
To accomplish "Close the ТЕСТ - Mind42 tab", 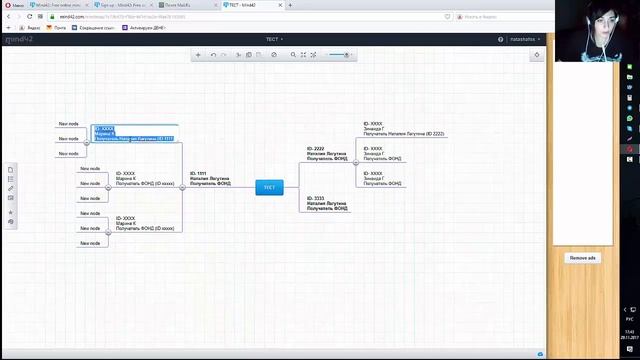I will [x=280, y=5].
